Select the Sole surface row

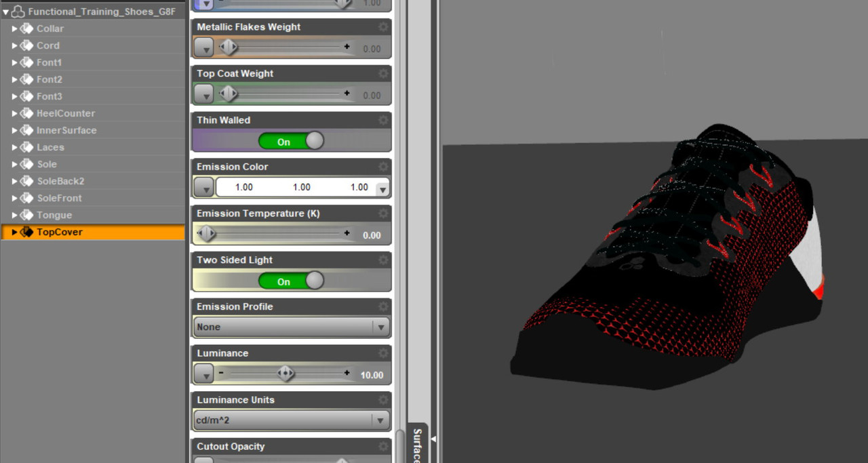click(x=93, y=164)
